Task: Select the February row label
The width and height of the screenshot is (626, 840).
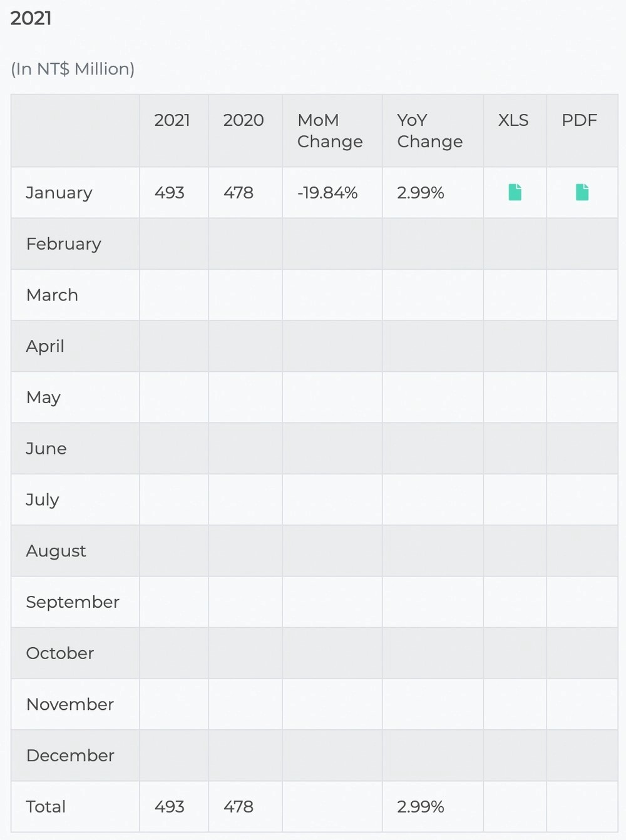Action: (x=63, y=244)
